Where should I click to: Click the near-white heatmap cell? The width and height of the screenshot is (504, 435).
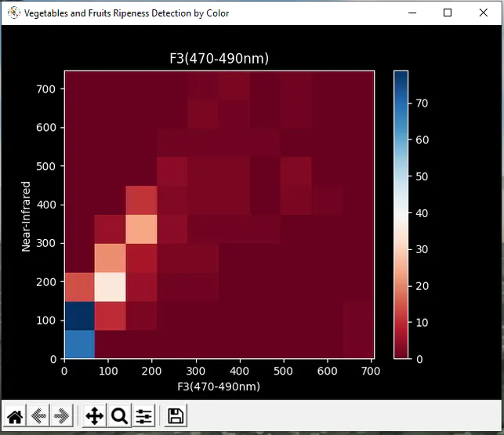110,287
